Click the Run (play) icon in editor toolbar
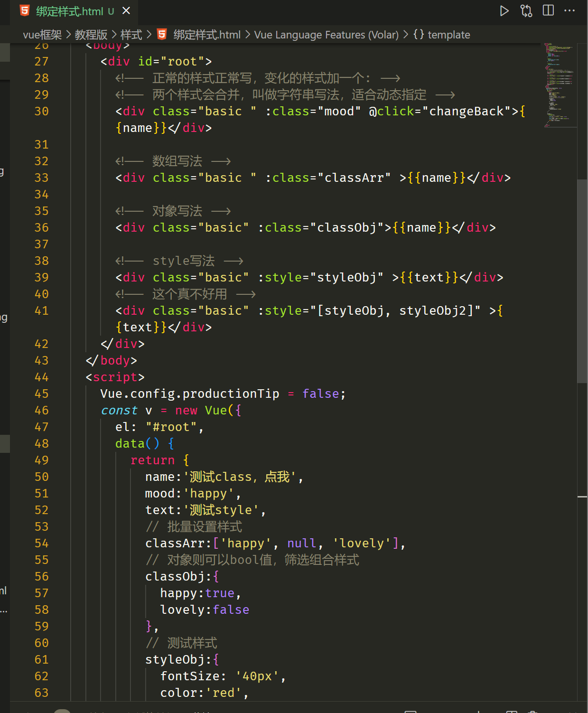The width and height of the screenshot is (588, 713). pos(504,11)
